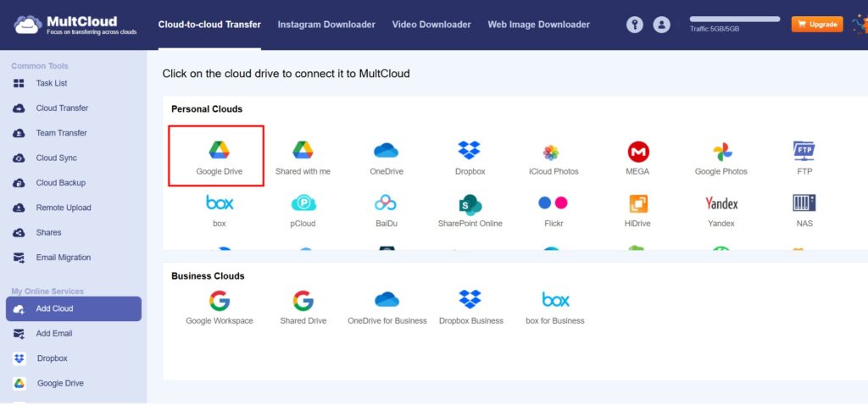
Task: Open Email Migration tool
Action: (x=63, y=258)
